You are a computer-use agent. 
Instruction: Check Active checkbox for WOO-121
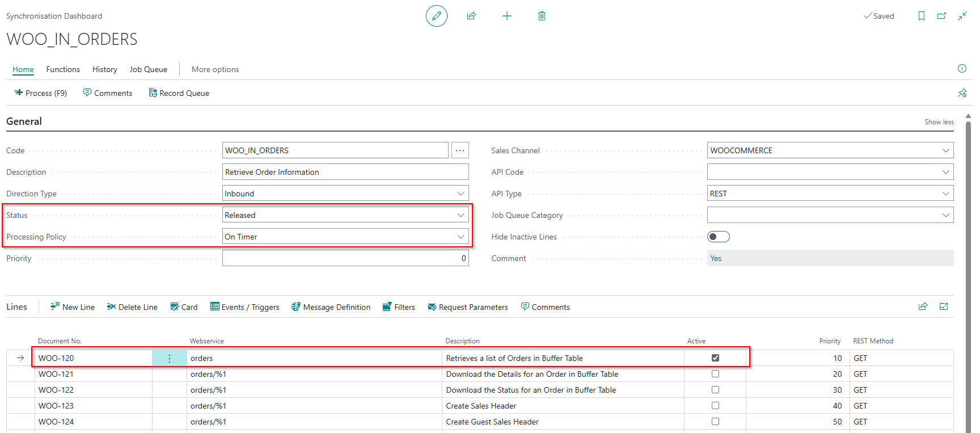[x=715, y=373]
